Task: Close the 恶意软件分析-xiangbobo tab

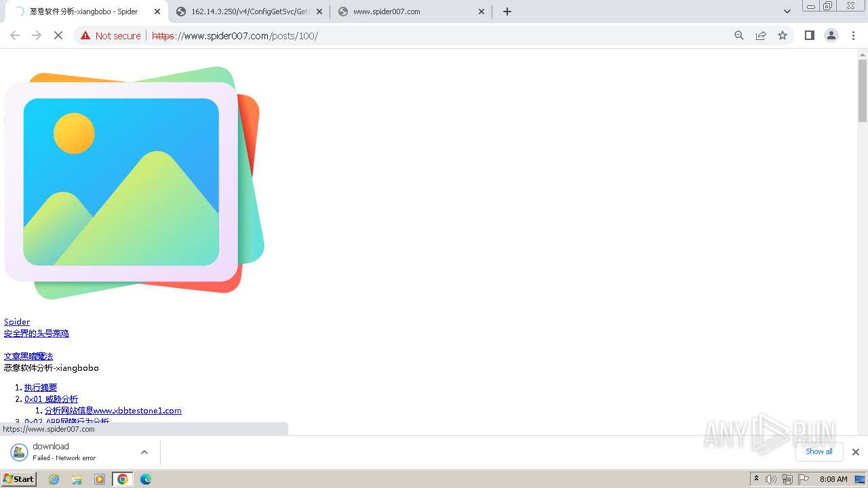Action: tap(157, 12)
